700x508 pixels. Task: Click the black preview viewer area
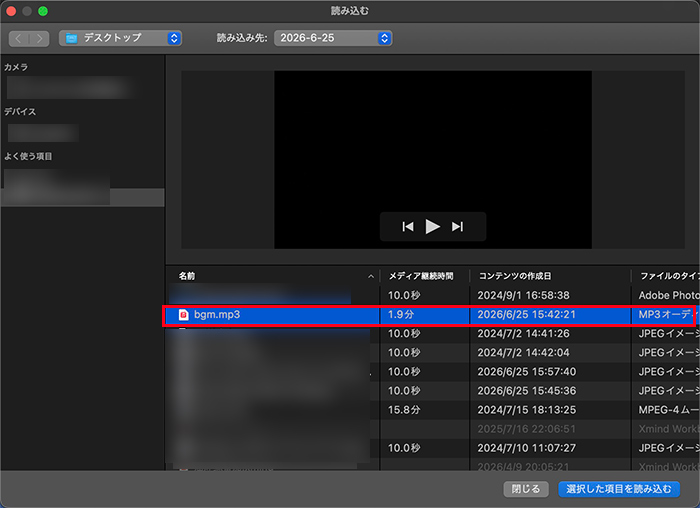[433, 159]
